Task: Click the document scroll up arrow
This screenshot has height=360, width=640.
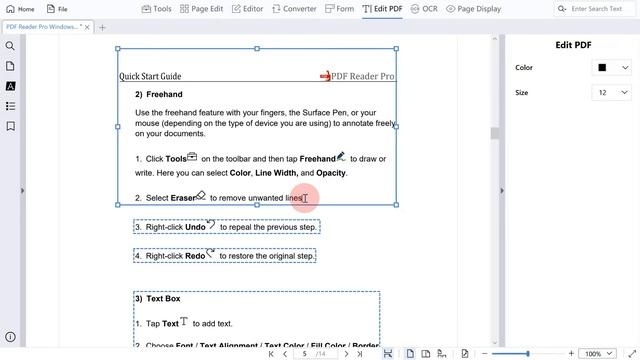Action: pyautogui.click(x=495, y=39)
